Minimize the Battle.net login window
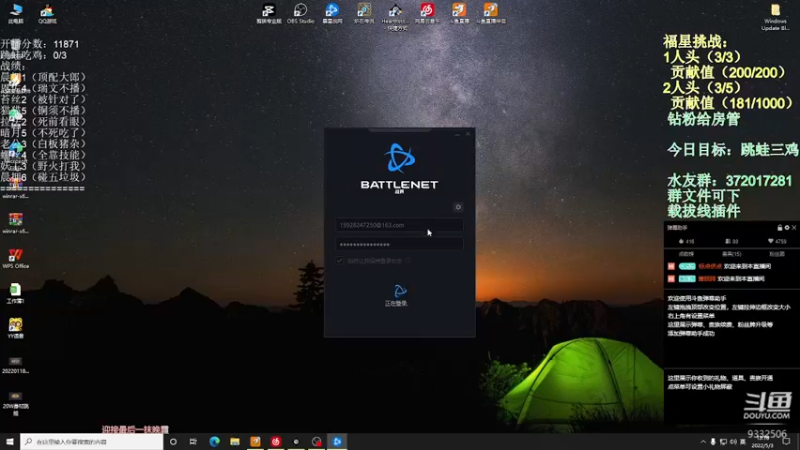The image size is (800, 450). point(458,134)
